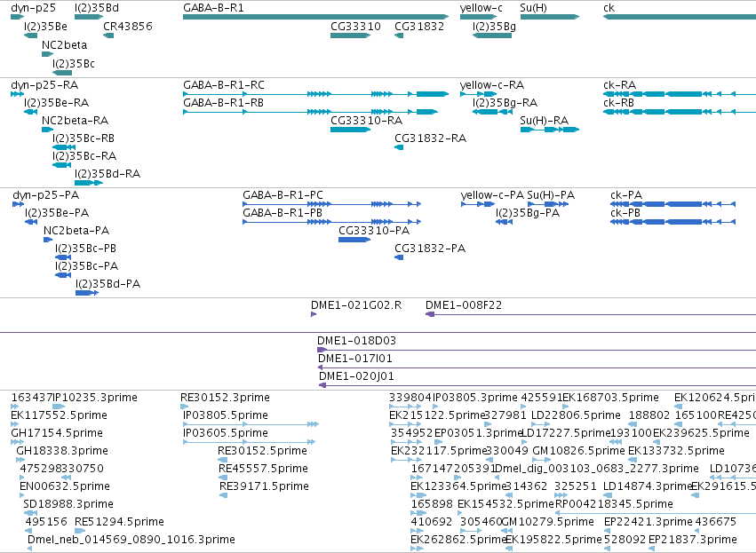The height and width of the screenshot is (553, 756).
Task: Select the DME1-020J01 clone label
Action: click(x=356, y=376)
